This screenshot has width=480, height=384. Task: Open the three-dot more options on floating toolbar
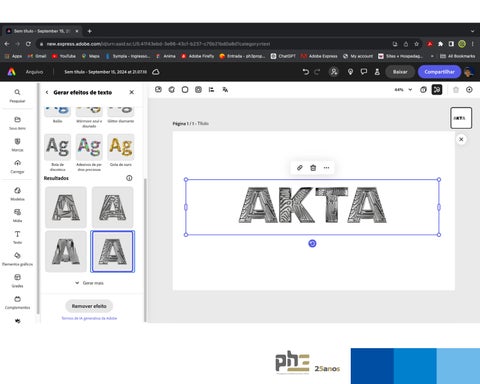326,168
